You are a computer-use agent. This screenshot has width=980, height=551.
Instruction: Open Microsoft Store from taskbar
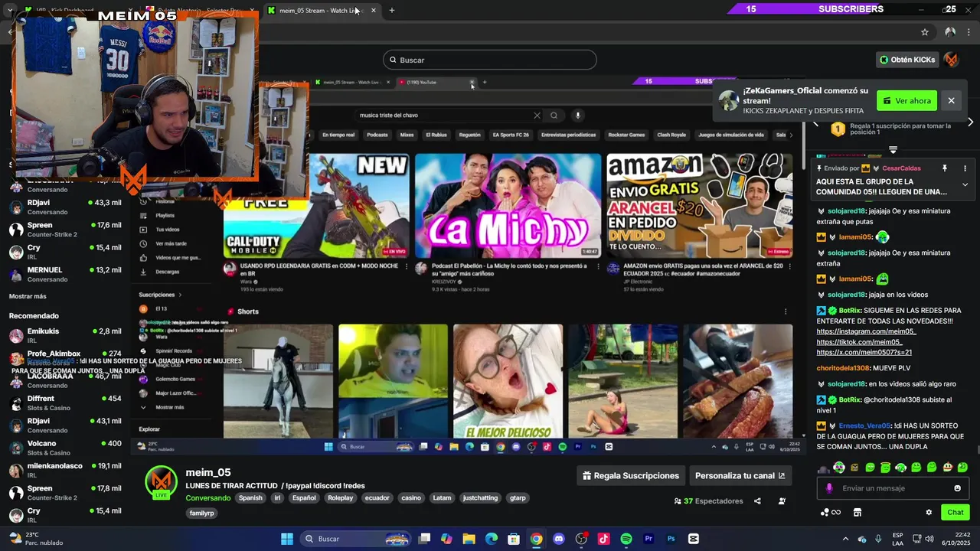point(514,539)
